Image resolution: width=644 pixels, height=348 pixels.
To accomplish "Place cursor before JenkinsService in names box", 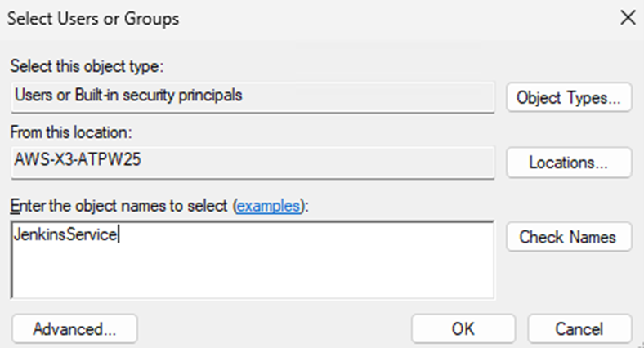I will click(x=15, y=234).
